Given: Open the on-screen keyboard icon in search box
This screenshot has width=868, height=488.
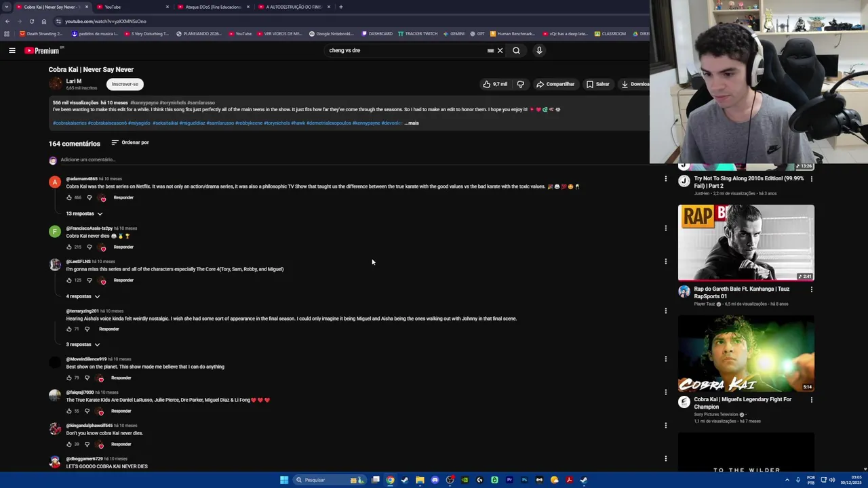Looking at the screenshot, I should (x=490, y=50).
